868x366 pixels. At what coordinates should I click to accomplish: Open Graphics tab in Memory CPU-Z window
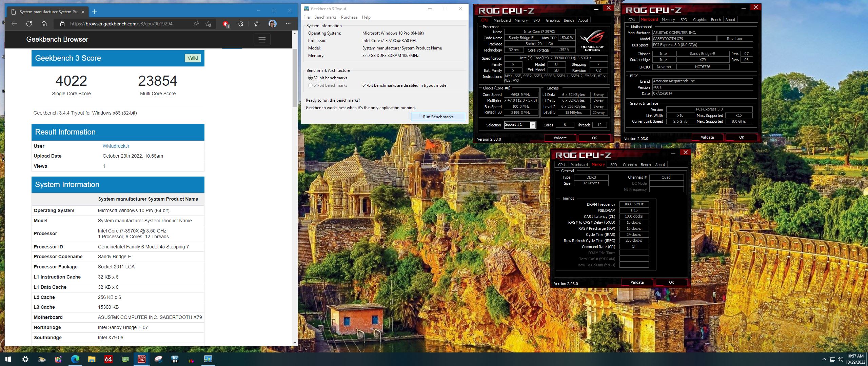(630, 165)
